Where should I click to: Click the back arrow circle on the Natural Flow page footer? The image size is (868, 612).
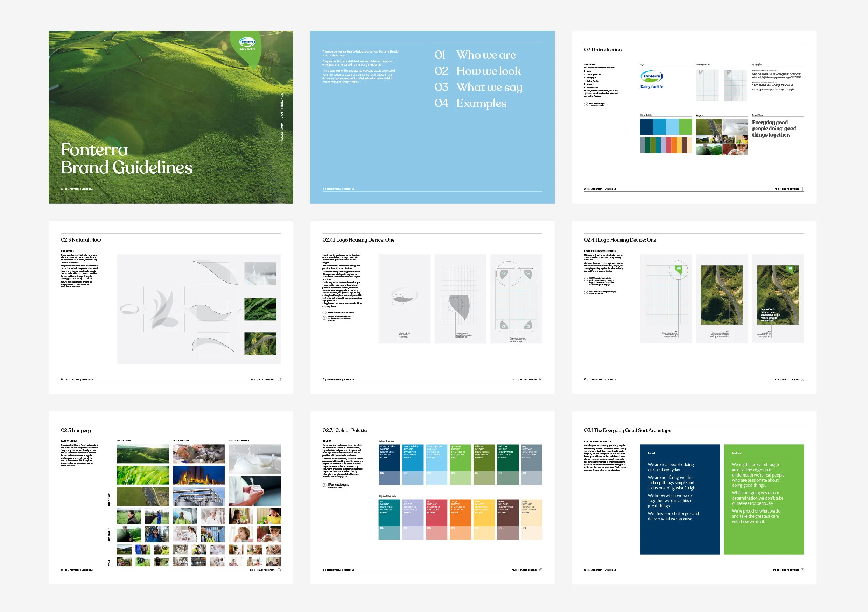(x=279, y=380)
